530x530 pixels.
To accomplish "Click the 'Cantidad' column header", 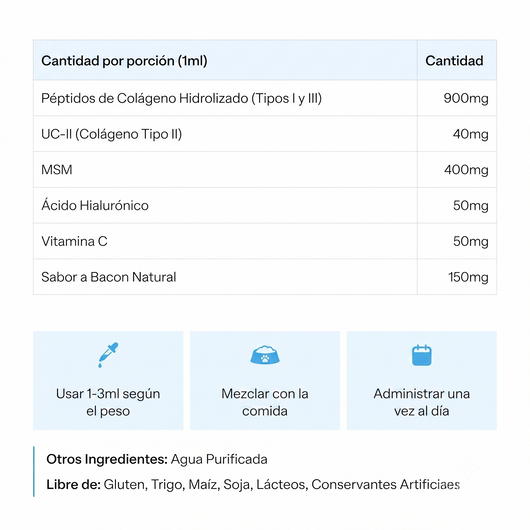I will coord(454,61).
